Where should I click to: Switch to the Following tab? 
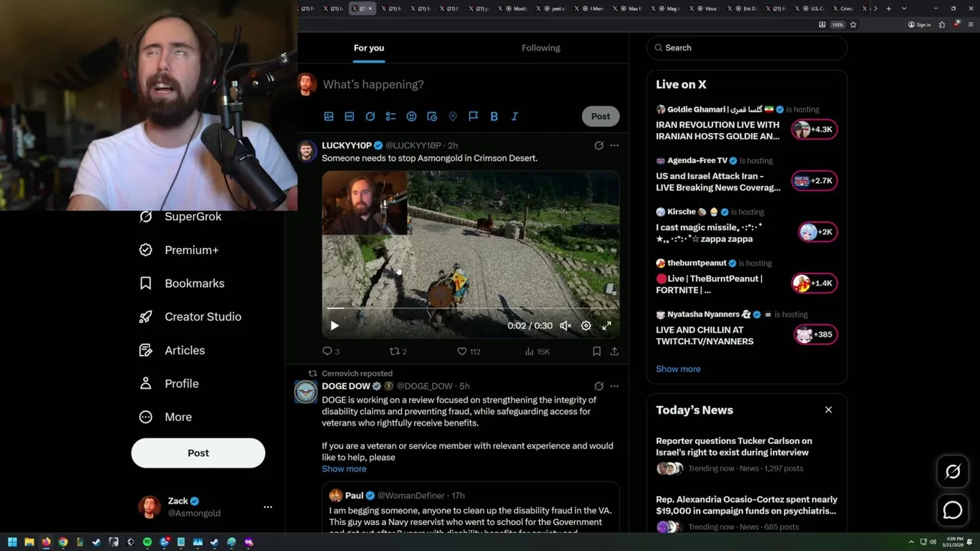(x=541, y=47)
